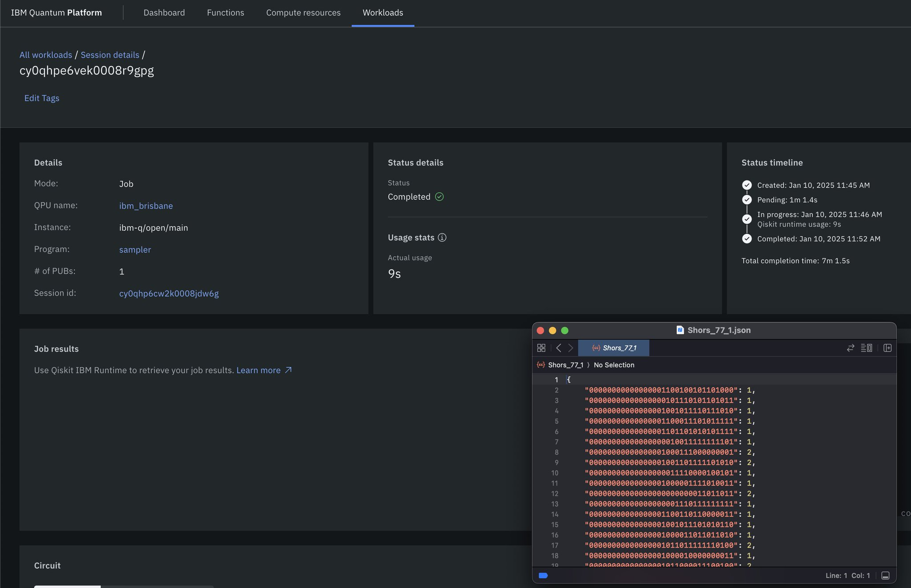
Task: Click the info icon beside Usage stats
Action: click(x=442, y=238)
